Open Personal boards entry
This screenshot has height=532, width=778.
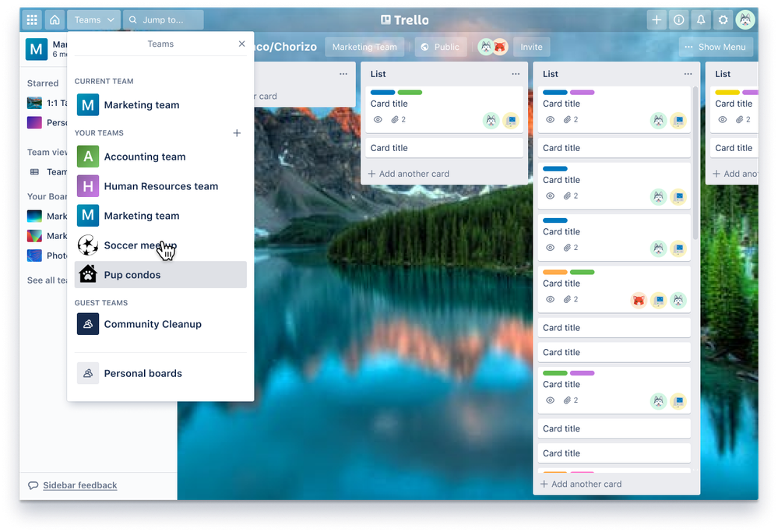(x=160, y=373)
